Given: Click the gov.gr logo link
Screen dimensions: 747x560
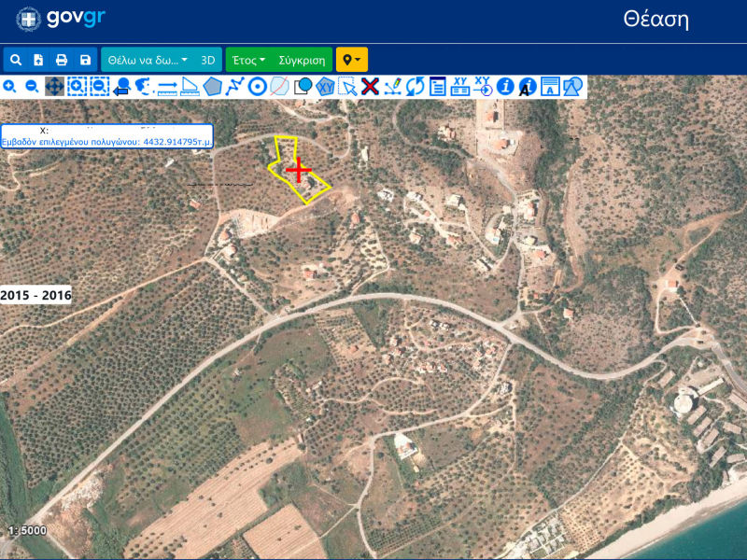Looking at the screenshot, I should 61,19.
